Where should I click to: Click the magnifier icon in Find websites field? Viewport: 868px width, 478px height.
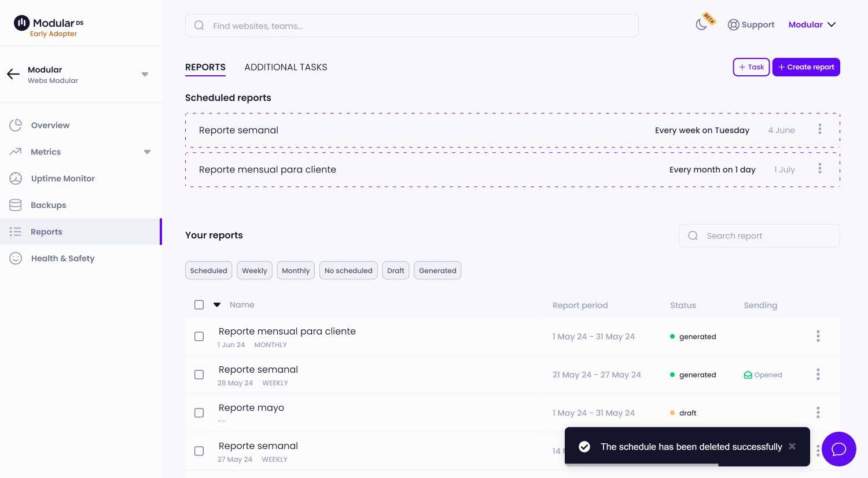tap(199, 25)
